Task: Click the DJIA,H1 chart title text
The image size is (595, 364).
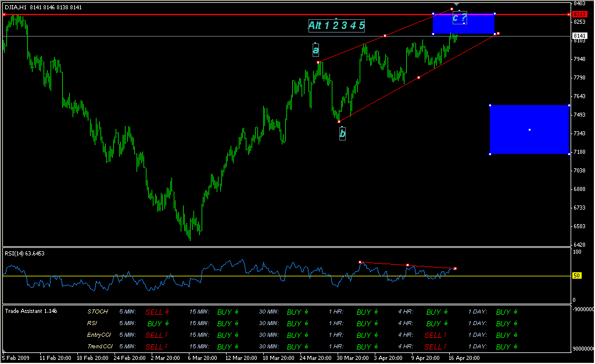Action: (x=15, y=7)
